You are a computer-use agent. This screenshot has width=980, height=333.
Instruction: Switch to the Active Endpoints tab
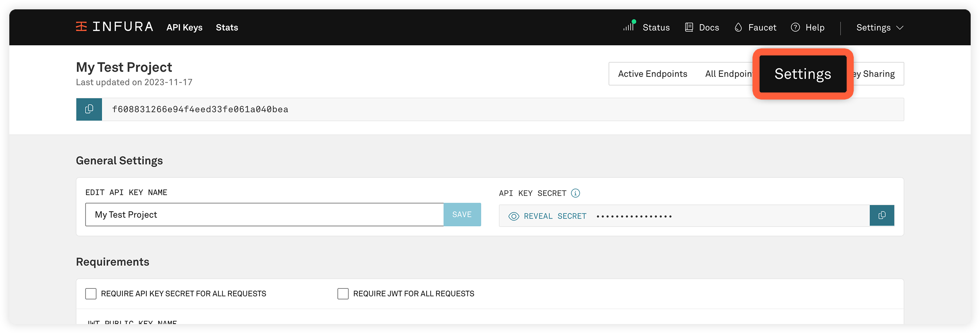pyautogui.click(x=653, y=74)
